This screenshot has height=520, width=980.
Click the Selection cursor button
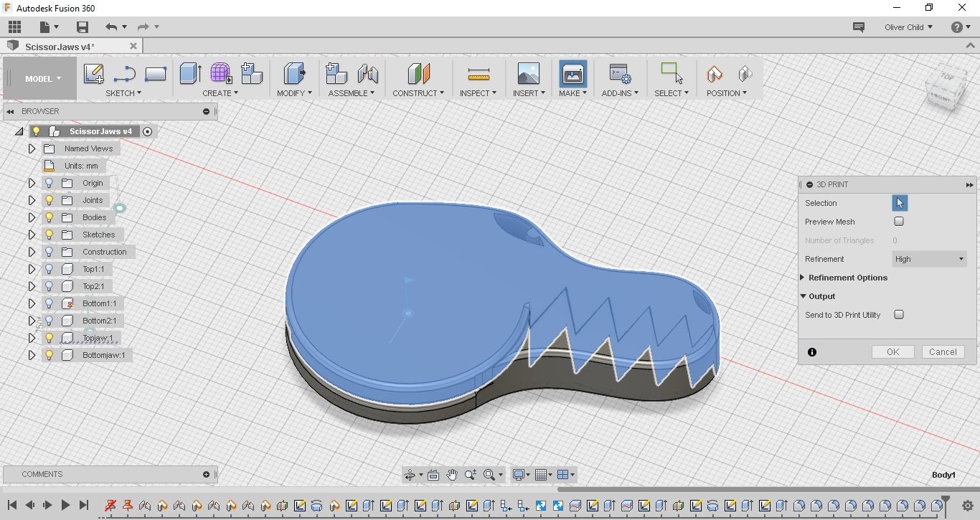click(900, 203)
